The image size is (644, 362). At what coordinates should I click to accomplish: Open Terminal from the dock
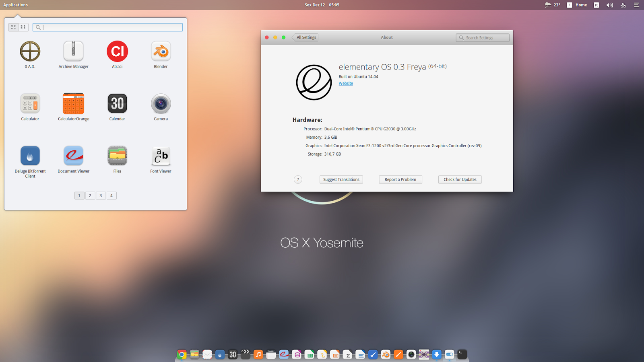coord(462,354)
